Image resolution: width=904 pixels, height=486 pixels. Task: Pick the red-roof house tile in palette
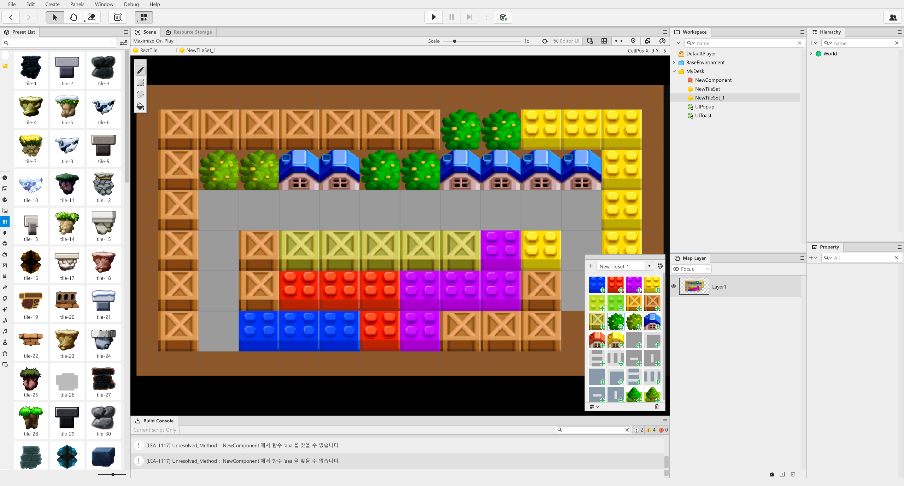(x=597, y=340)
